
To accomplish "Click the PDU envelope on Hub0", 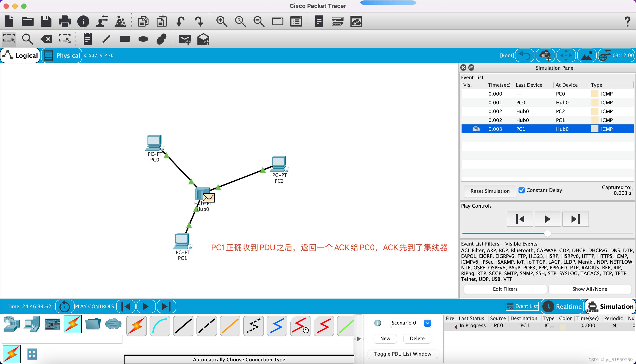I will (x=209, y=198).
